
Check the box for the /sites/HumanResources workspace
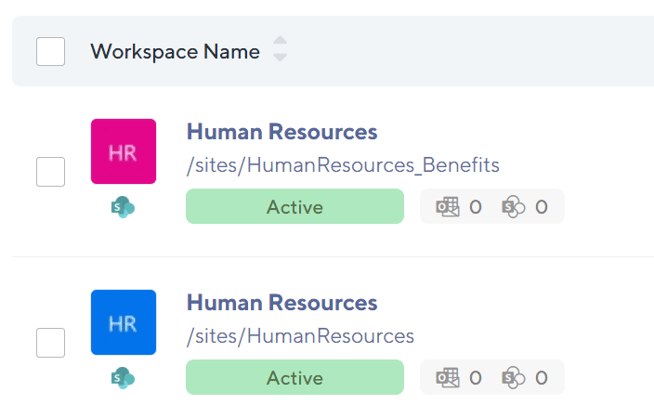tap(50, 343)
